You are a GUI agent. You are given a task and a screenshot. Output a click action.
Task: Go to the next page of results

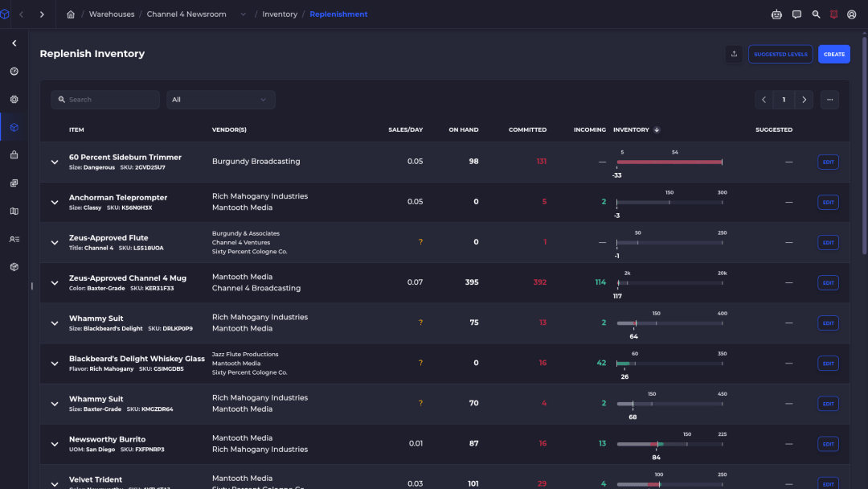[x=805, y=100]
